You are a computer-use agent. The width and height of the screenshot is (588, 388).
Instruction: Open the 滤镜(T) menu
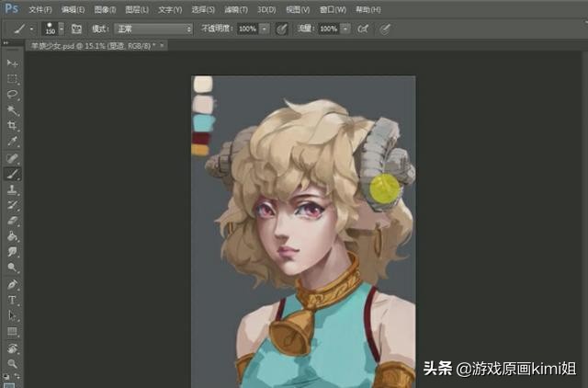(236, 10)
